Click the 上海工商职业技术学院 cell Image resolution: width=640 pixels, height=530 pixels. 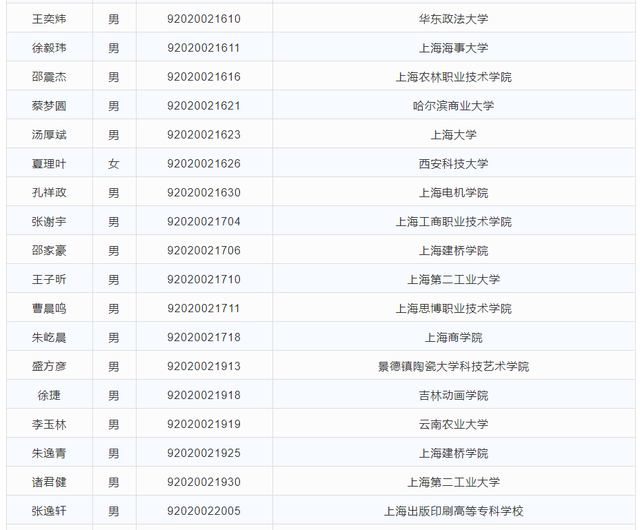coord(453,222)
